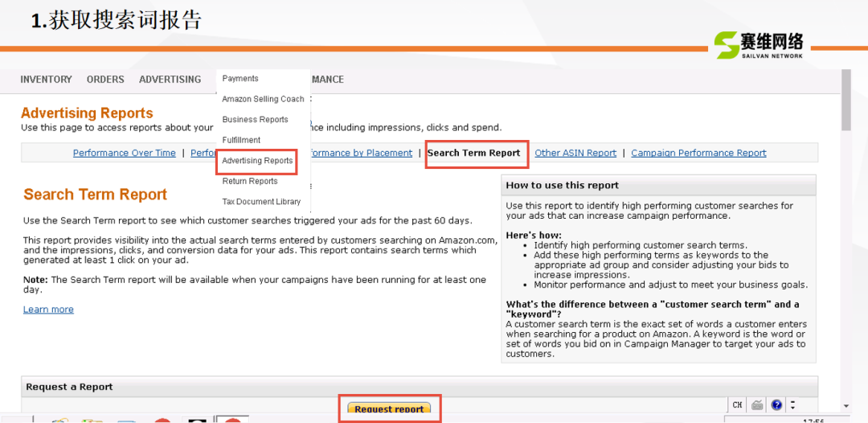Click the CH language indicator
Screen dimensions: 868x423
(737, 405)
